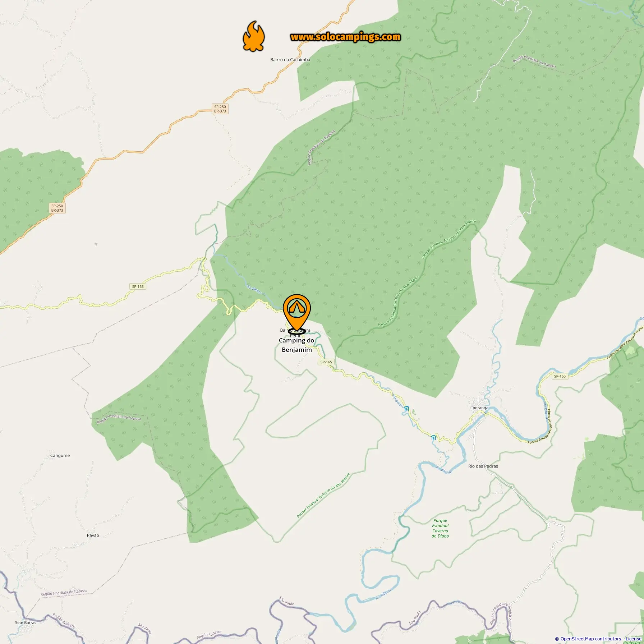
Task: Click the SP-250 BR-373 shield beside western forest
Action: 57,208
